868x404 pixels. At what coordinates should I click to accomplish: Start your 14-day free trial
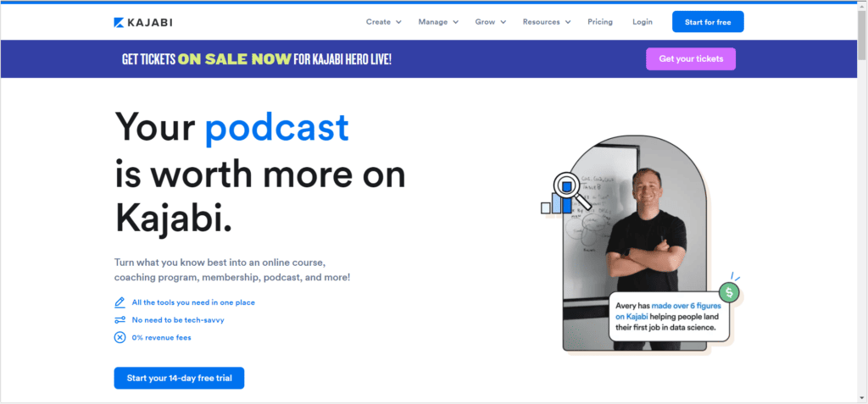click(x=179, y=378)
